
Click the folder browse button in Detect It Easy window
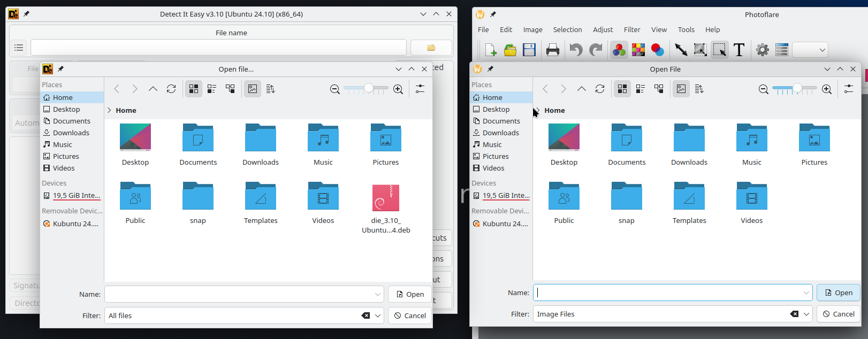(x=431, y=48)
